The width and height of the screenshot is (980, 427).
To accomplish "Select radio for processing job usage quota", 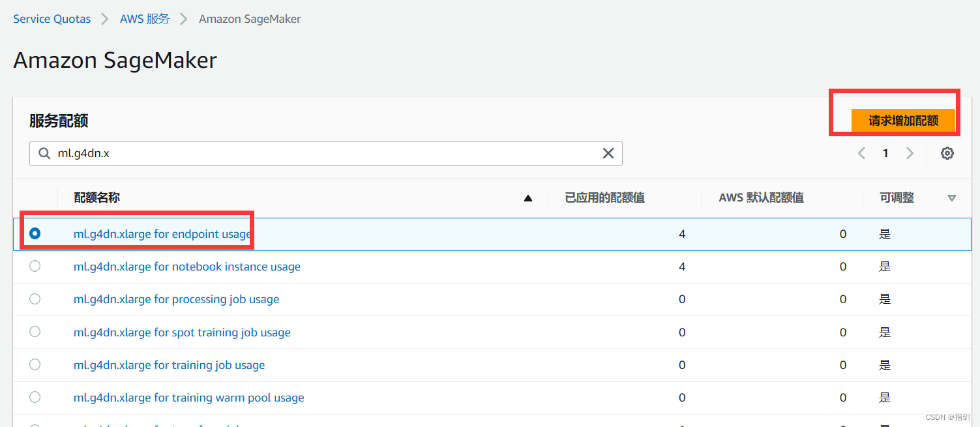I will pos(35,299).
